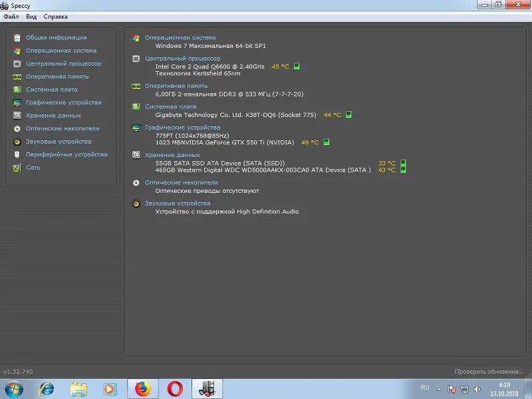The width and height of the screenshot is (532, 399).
Task: Select Сеть in the sidebar
Action: (x=33, y=168)
